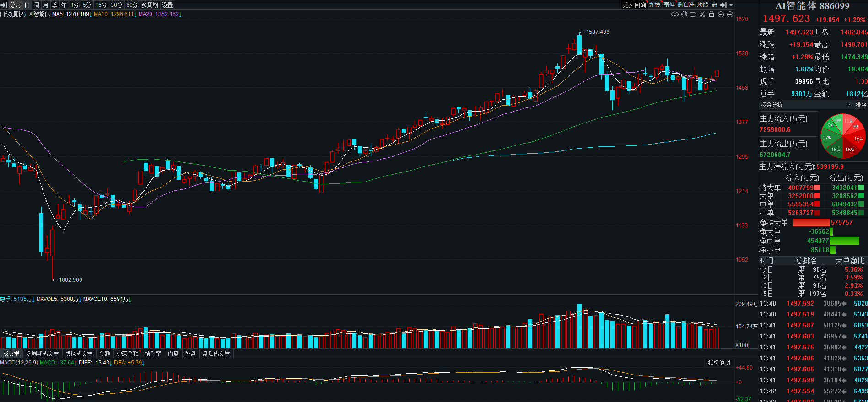Screen dimensions: 868x402
Task: Switch to 1分 minute chart
Action: [75, 5]
